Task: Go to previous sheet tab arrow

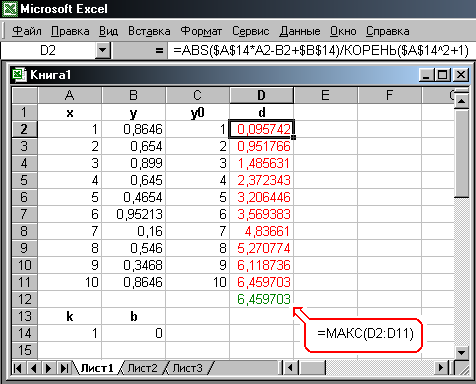Action: [x=33, y=368]
